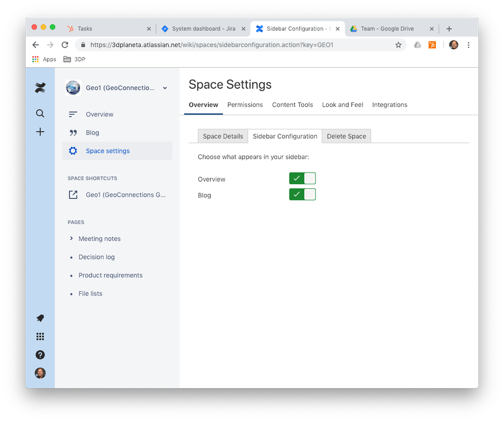Click the plus create icon in left rail
This screenshot has width=504, height=422.
(40, 132)
